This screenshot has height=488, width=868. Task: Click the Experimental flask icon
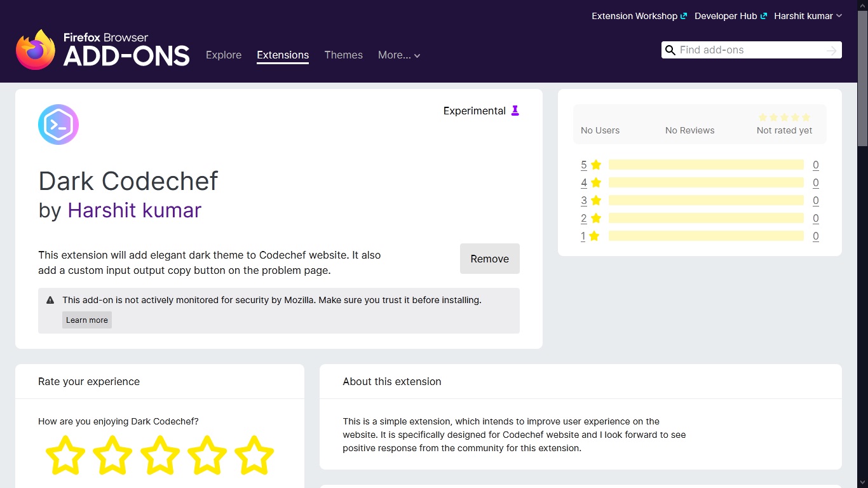[x=515, y=111]
